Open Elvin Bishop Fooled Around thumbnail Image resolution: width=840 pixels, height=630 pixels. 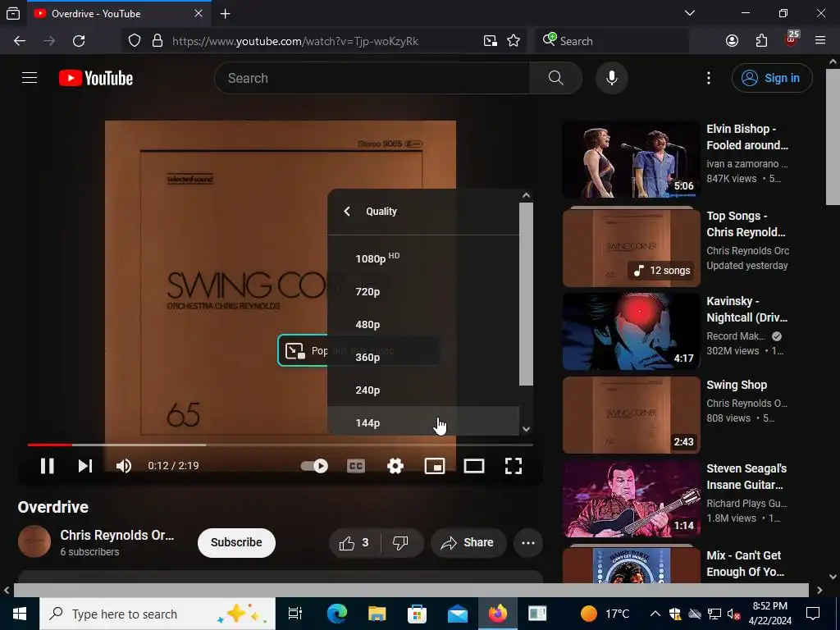[631, 160]
